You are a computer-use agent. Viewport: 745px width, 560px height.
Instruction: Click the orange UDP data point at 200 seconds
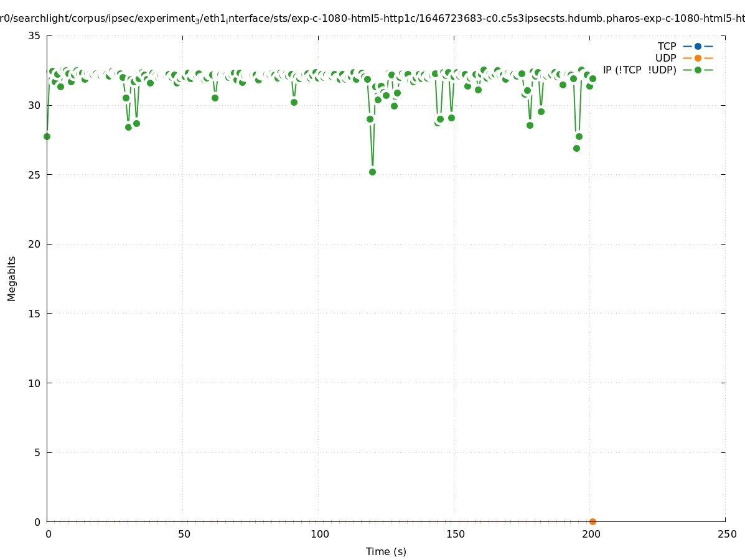(x=593, y=521)
